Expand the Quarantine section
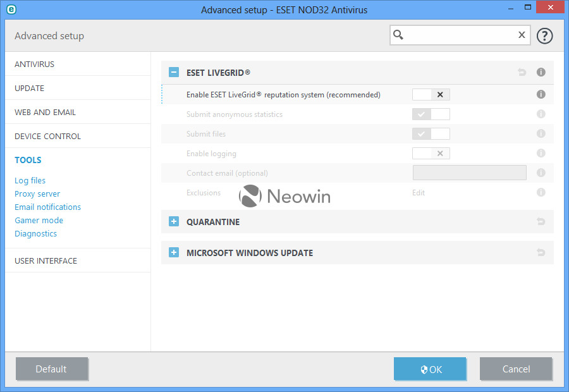 click(174, 221)
